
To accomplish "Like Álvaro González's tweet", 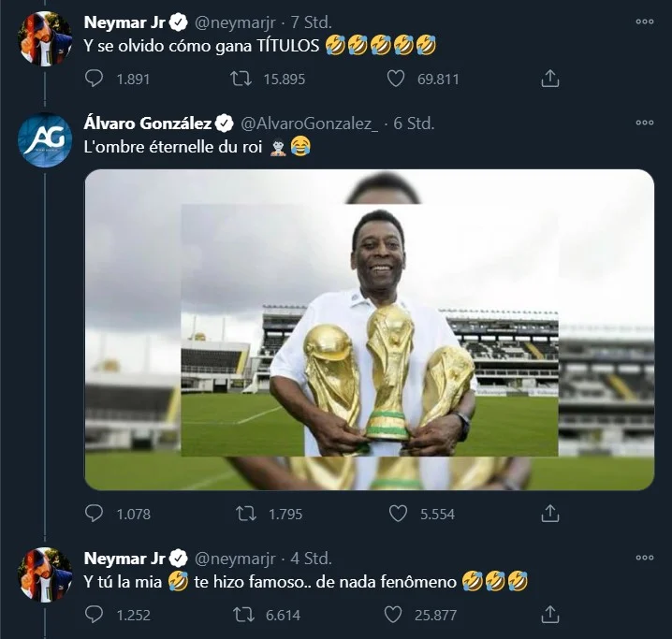I will [398, 514].
